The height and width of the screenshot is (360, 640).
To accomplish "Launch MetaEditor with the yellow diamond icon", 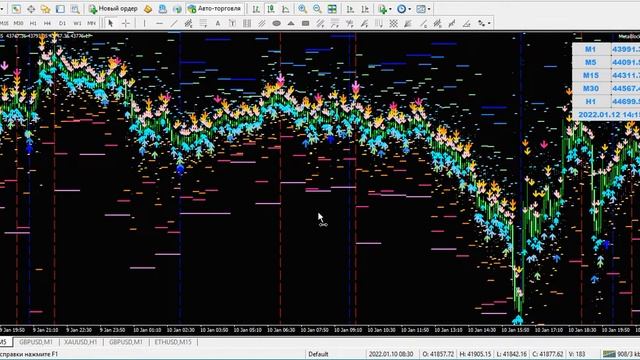I will pyautogui.click(x=148, y=9).
